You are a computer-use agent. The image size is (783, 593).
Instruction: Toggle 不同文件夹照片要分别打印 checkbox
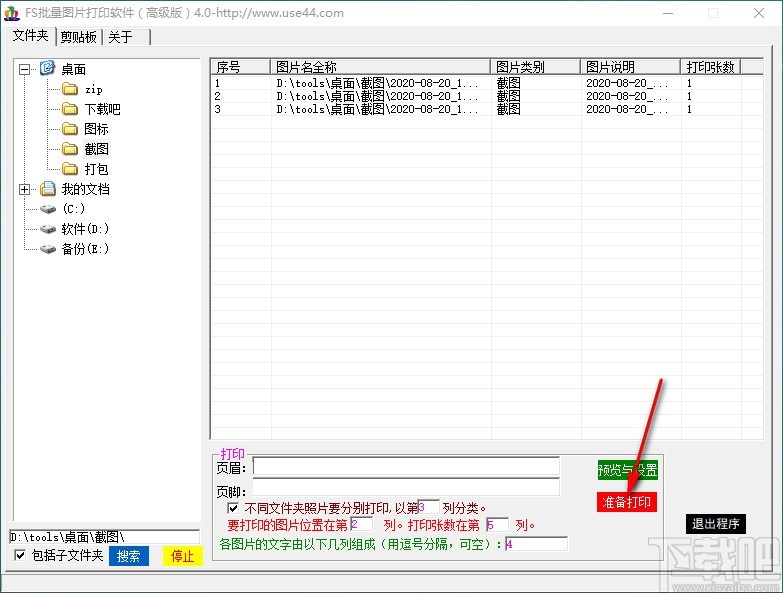(x=233, y=508)
